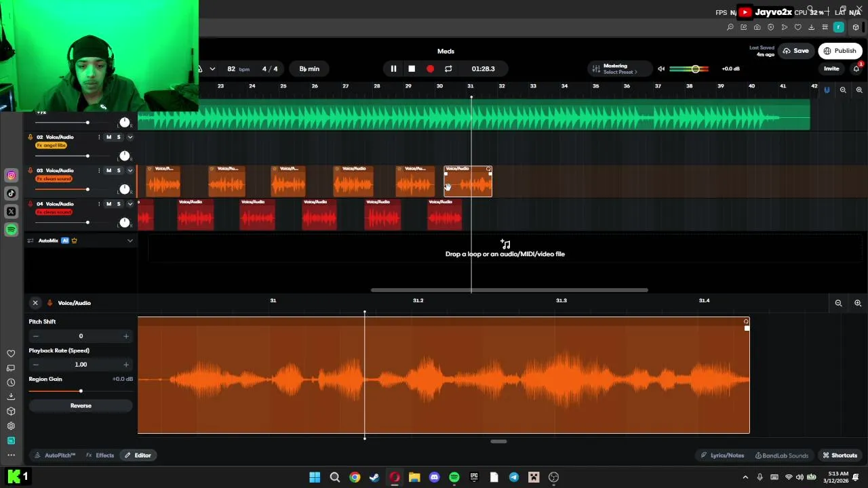Viewport: 868px width, 488px height.
Task: Open the notifications bell icon
Action: [x=856, y=68]
